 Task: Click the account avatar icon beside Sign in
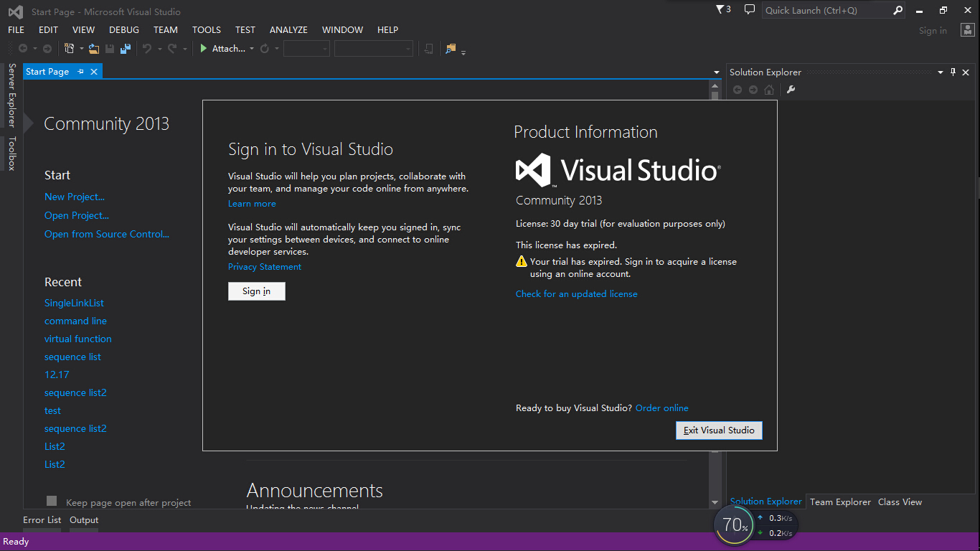pyautogui.click(x=966, y=30)
